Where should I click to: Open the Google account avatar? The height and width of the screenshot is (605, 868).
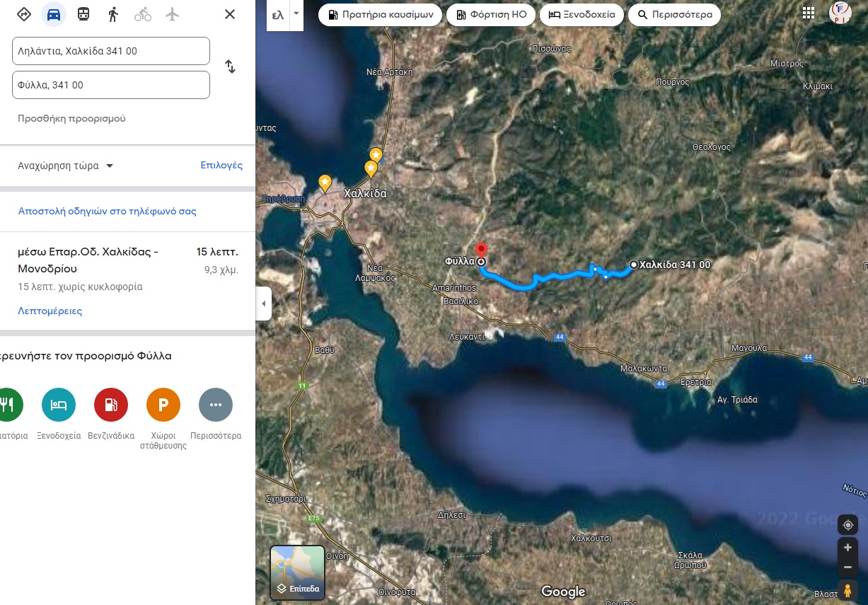840,13
